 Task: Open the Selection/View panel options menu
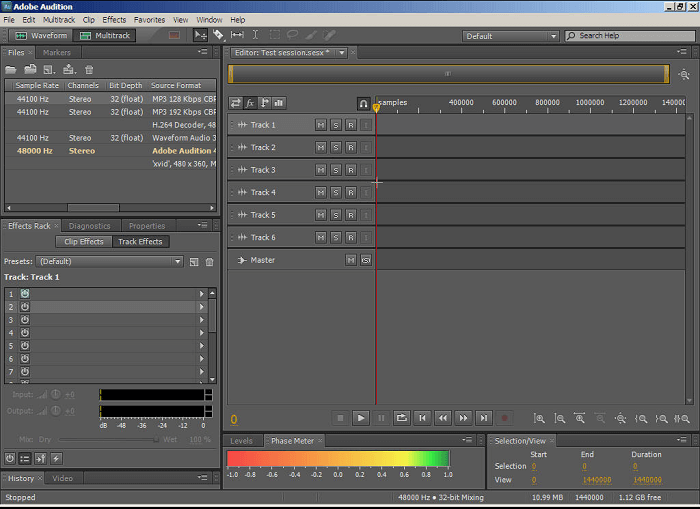coord(682,440)
